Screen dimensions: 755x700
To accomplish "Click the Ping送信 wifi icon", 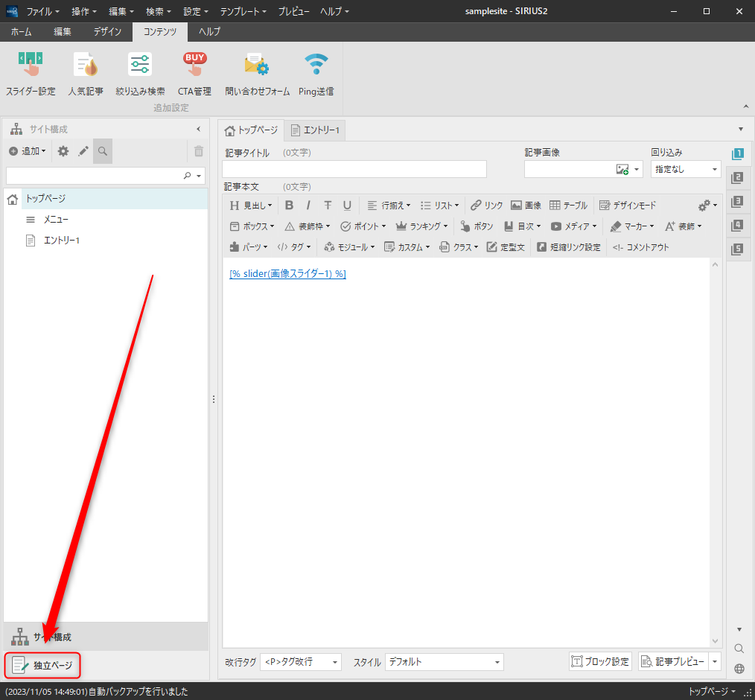I will tap(316, 74).
